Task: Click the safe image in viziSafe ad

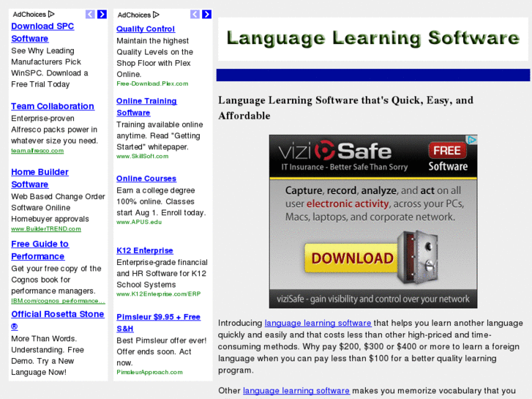Action: pos(418,257)
